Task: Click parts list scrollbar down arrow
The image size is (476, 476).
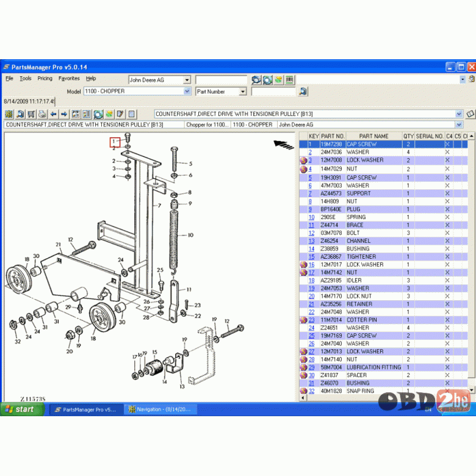Action: [472, 390]
